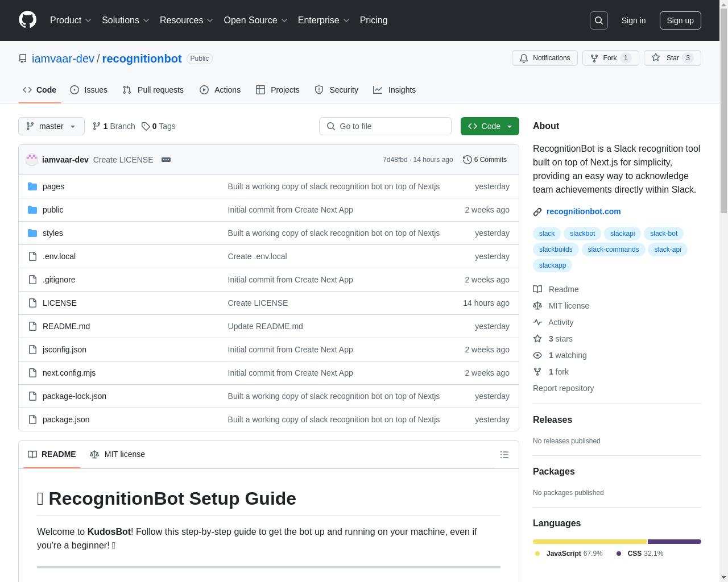This screenshot has width=728, height=582.
Task: Open the recognitionbot.com website link
Action: pos(584,211)
